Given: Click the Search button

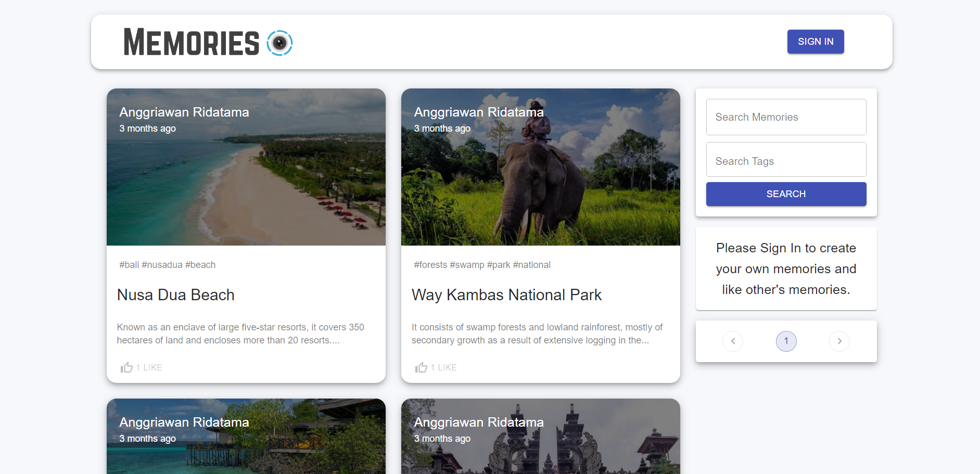Looking at the screenshot, I should click(x=786, y=194).
